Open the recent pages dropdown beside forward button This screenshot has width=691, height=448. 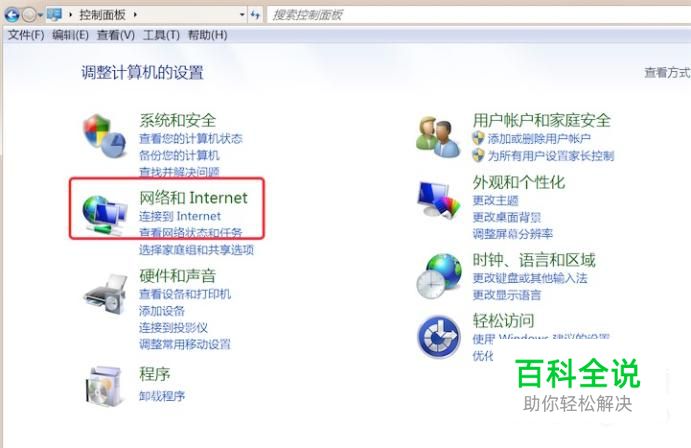pos(40,15)
